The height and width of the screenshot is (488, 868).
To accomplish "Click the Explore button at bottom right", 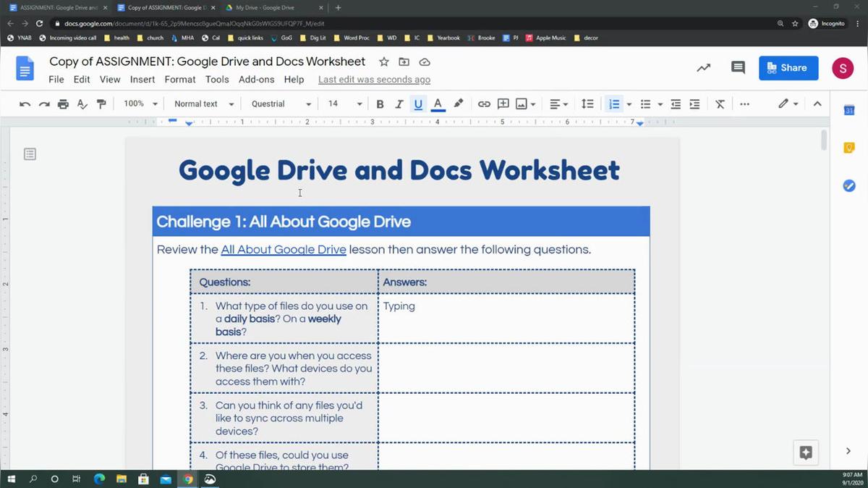I will (806, 453).
